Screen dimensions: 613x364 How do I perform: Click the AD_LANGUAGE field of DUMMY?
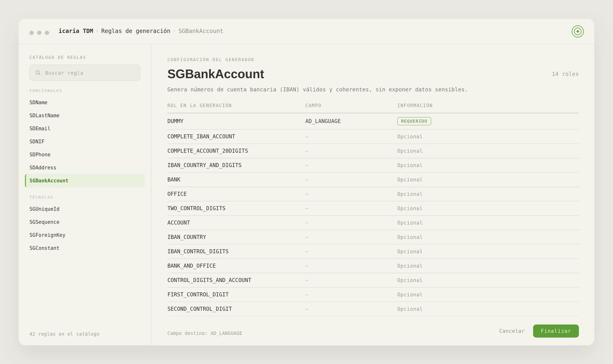pos(323,121)
